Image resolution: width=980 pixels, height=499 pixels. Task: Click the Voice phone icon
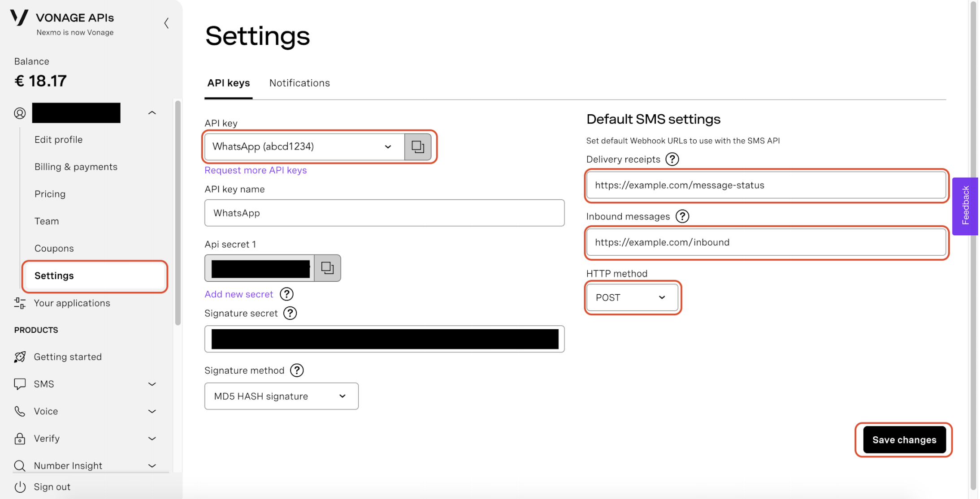[x=20, y=411]
